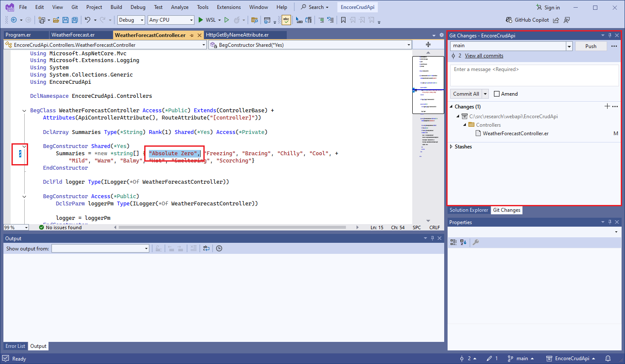Toggle a bookmark with the bookmark icon
This screenshot has width=625, height=364.
tap(343, 20)
